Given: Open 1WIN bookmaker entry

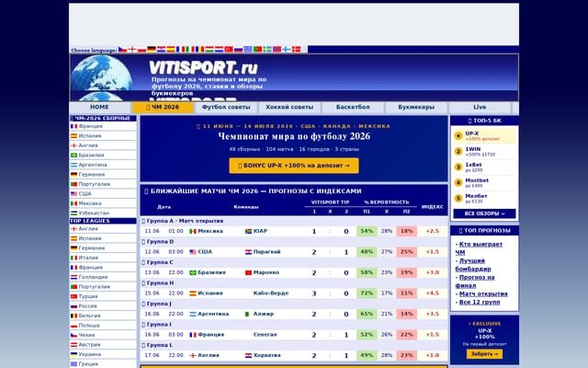Looking at the screenshot, I should coord(484,151).
